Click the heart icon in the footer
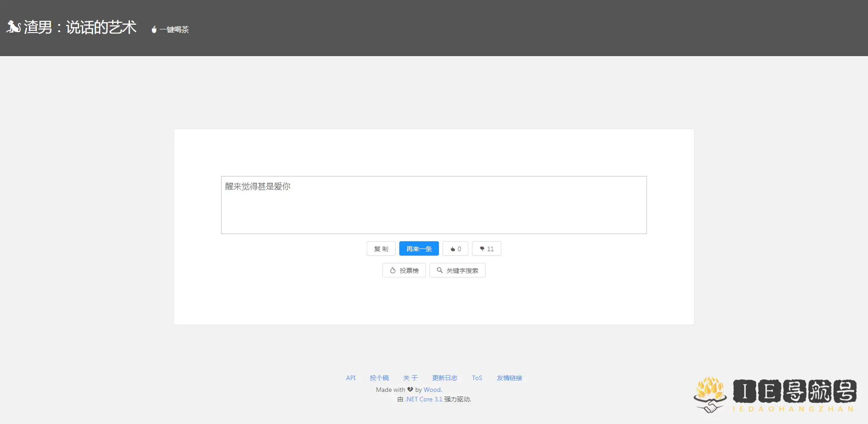Image resolution: width=868 pixels, height=424 pixels. (x=410, y=390)
